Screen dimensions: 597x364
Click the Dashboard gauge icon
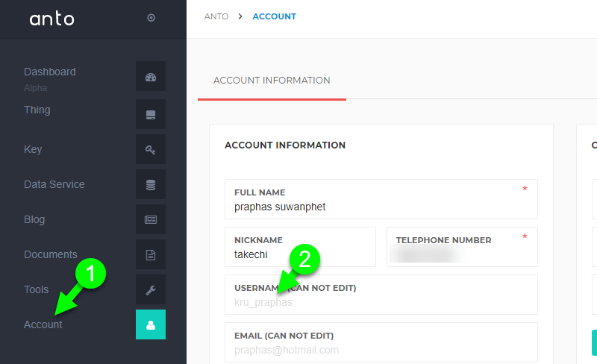(151, 77)
